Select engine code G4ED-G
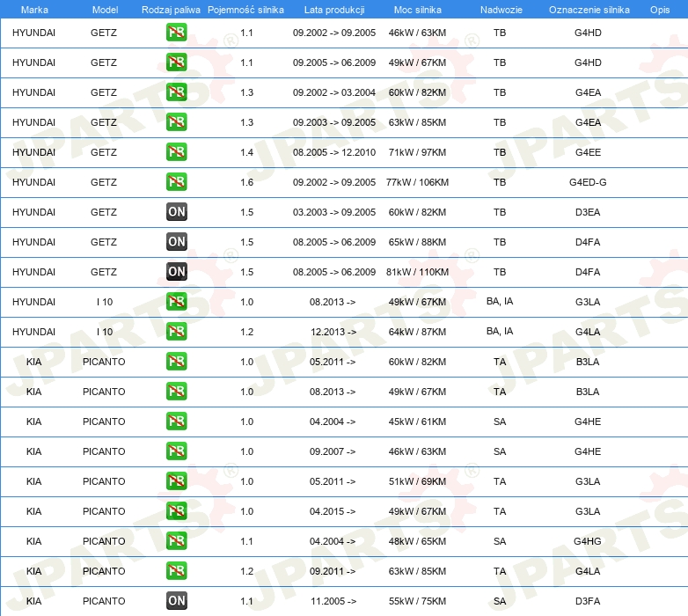The image size is (688, 616). 588,182
